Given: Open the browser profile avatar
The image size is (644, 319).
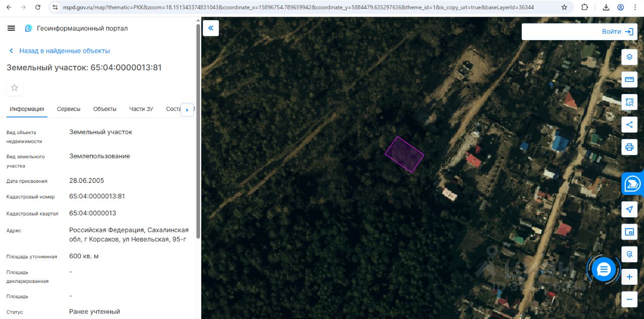Looking at the screenshot, I should click(620, 8).
